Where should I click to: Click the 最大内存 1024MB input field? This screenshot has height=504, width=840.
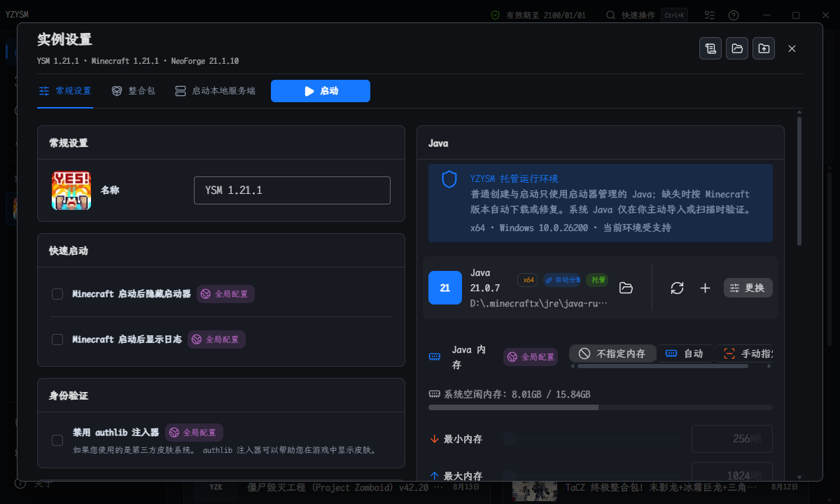(732, 475)
